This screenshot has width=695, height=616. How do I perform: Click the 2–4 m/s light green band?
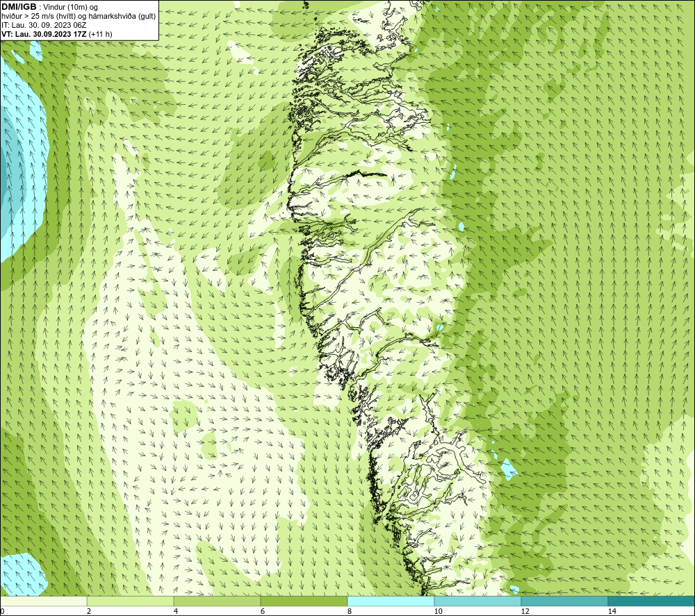(x=131, y=601)
